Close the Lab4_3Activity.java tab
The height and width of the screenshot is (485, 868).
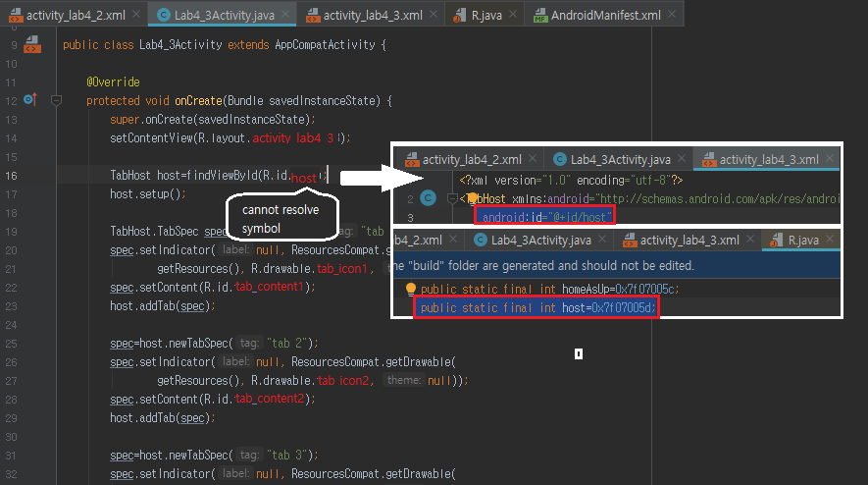[x=285, y=15]
